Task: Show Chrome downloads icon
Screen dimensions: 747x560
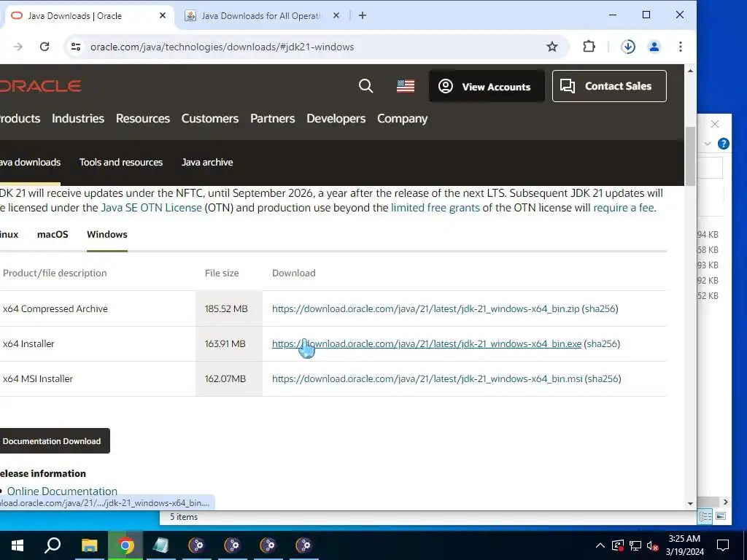Action: tap(628, 47)
